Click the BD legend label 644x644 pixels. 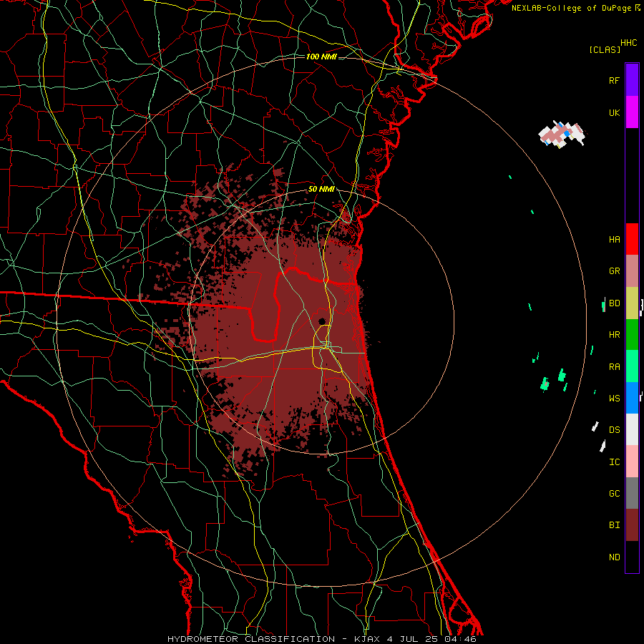click(614, 303)
